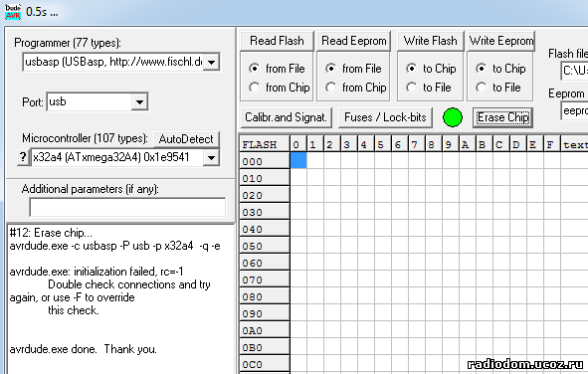
Task: Click flash address row 040
Action: (x=265, y=229)
